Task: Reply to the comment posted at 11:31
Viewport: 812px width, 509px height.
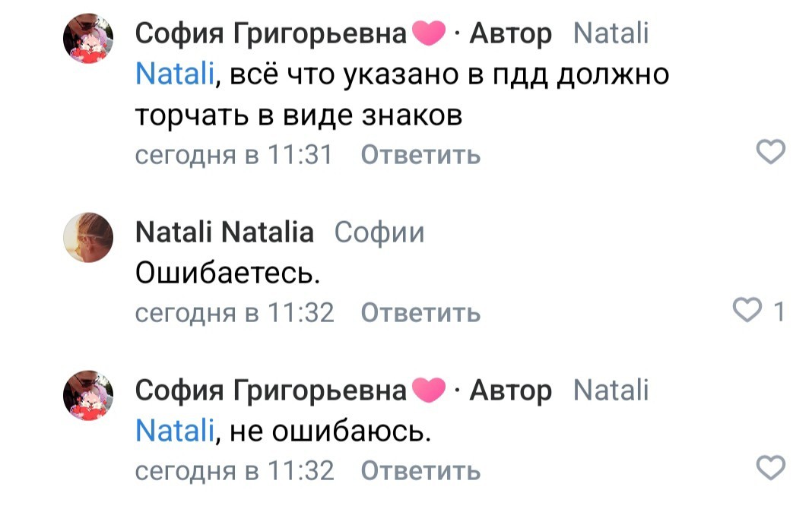Action: (x=420, y=155)
